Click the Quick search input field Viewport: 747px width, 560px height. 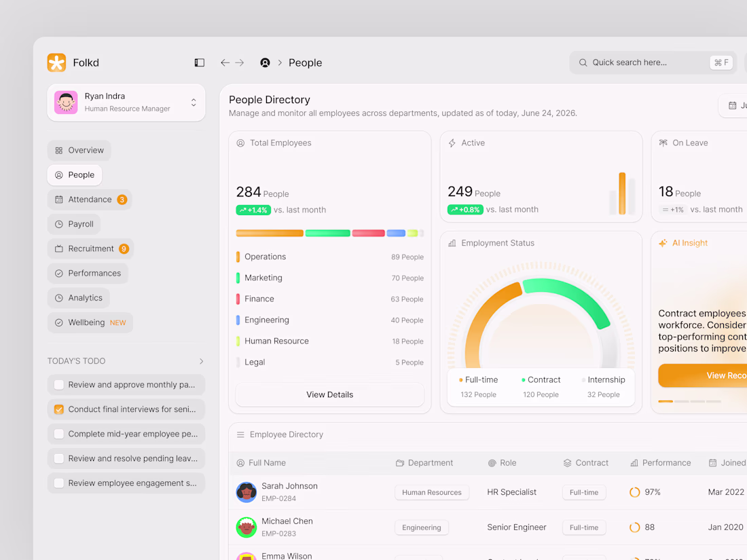point(653,62)
